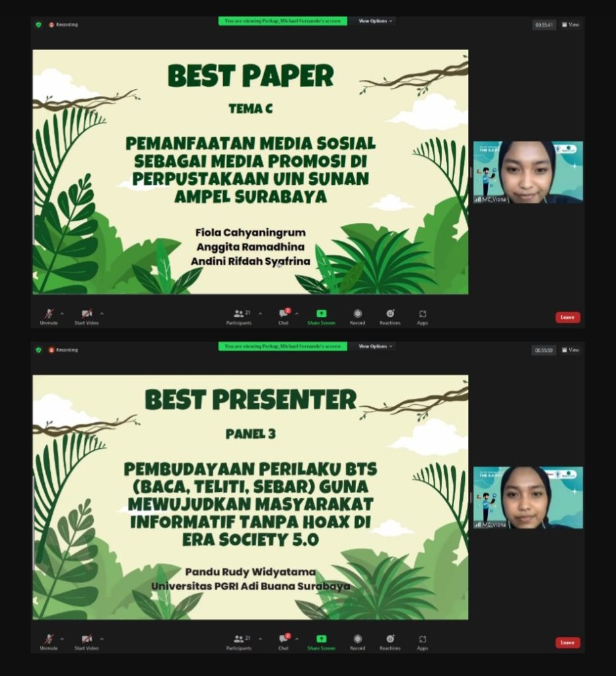
Task: Expand audio options arrow in bottom window
Action: click(x=62, y=639)
